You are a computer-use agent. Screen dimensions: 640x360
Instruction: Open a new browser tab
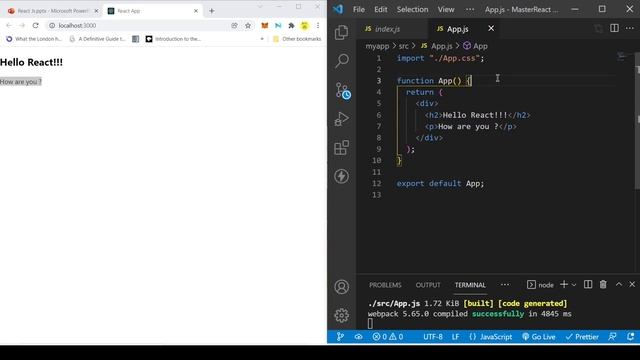pos(211,11)
